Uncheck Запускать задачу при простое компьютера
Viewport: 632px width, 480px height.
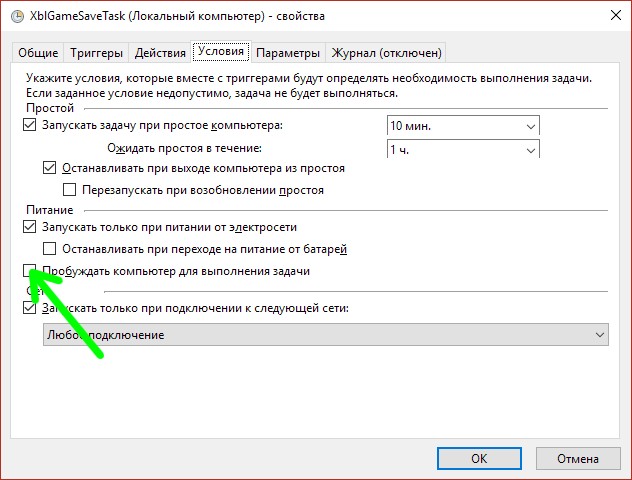[x=28, y=126]
